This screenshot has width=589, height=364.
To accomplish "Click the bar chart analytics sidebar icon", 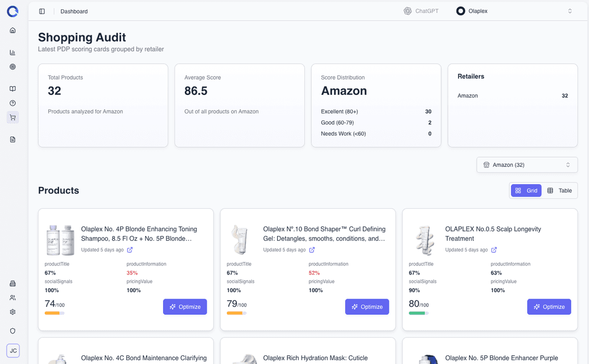I will (x=13, y=52).
